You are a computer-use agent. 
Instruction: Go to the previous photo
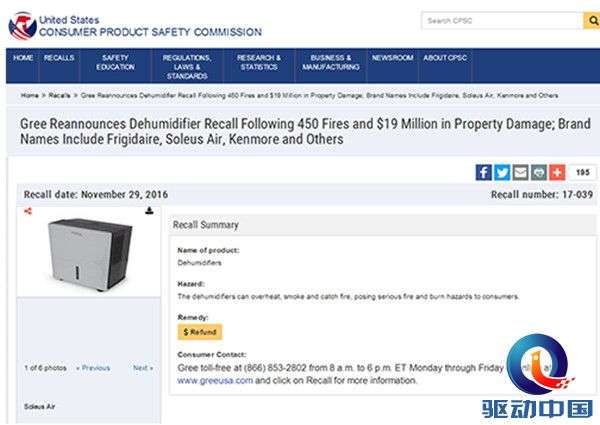93,368
